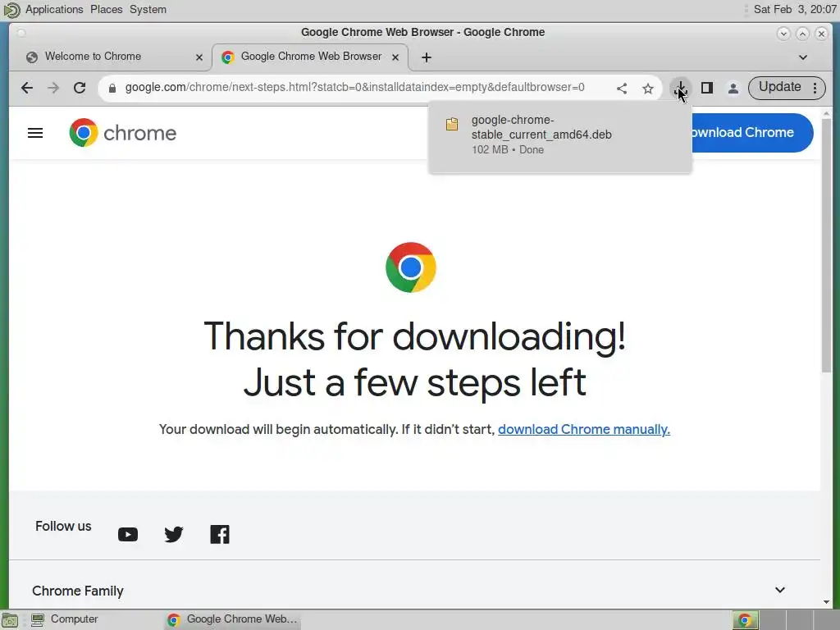Click the Follow us label
Screen dimensions: 840x630
(x=63, y=527)
